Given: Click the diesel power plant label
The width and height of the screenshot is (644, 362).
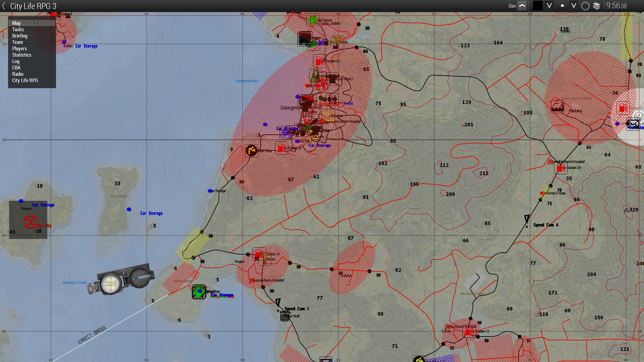Looking at the screenshot, I should [x=473, y=294].
